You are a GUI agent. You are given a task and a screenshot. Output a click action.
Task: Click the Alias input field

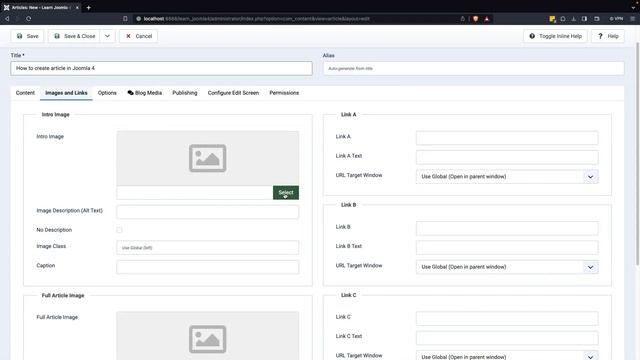473,68
